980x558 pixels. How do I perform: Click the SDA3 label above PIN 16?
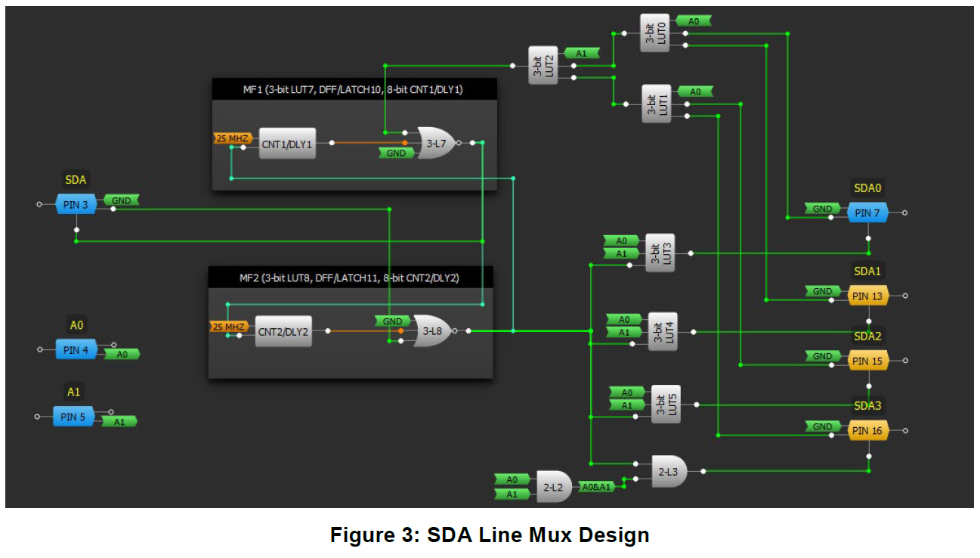pyautogui.click(x=867, y=406)
